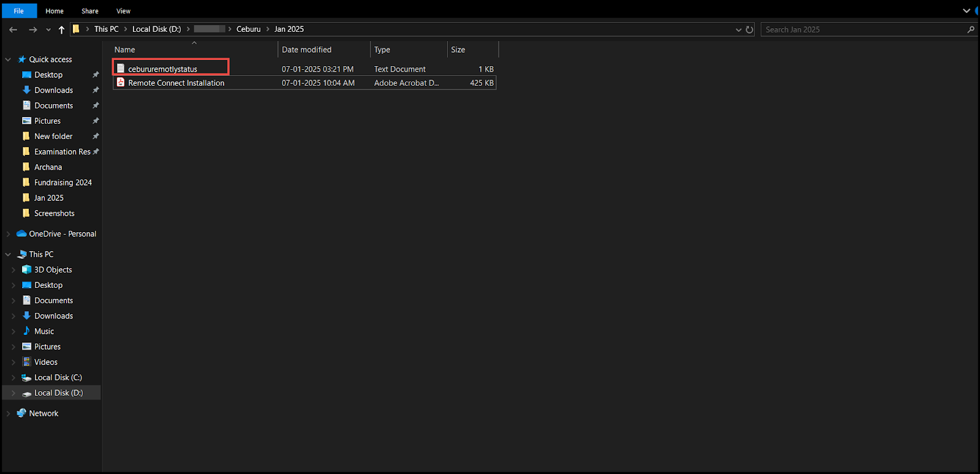Open the Examination Res folder
Screen dimensions: 980x474
point(62,151)
